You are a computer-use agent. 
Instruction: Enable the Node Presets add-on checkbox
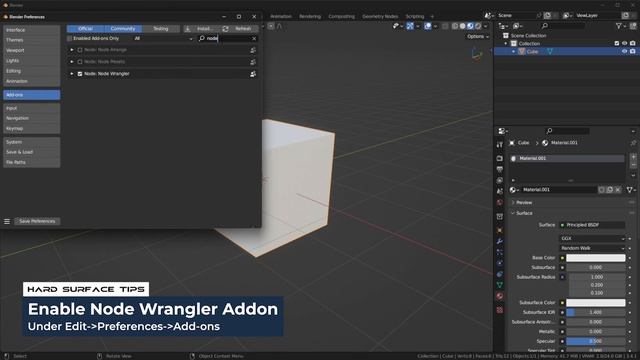(80, 62)
